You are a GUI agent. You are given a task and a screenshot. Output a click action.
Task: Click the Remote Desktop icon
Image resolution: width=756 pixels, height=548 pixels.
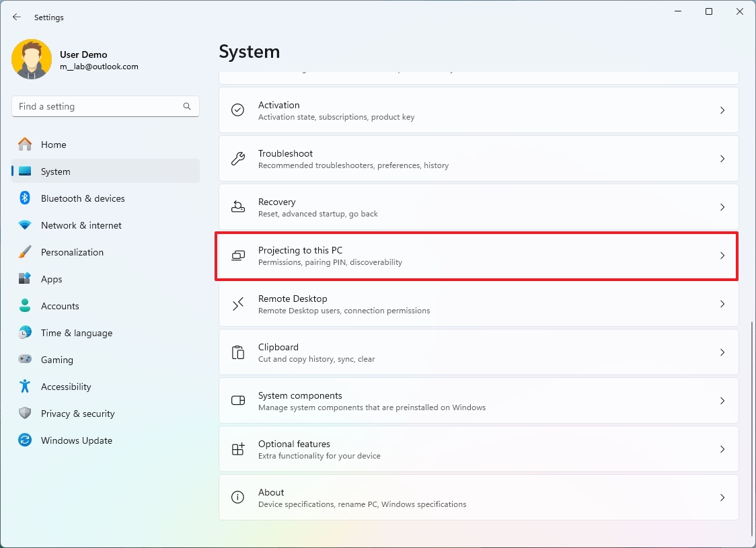pos(237,304)
